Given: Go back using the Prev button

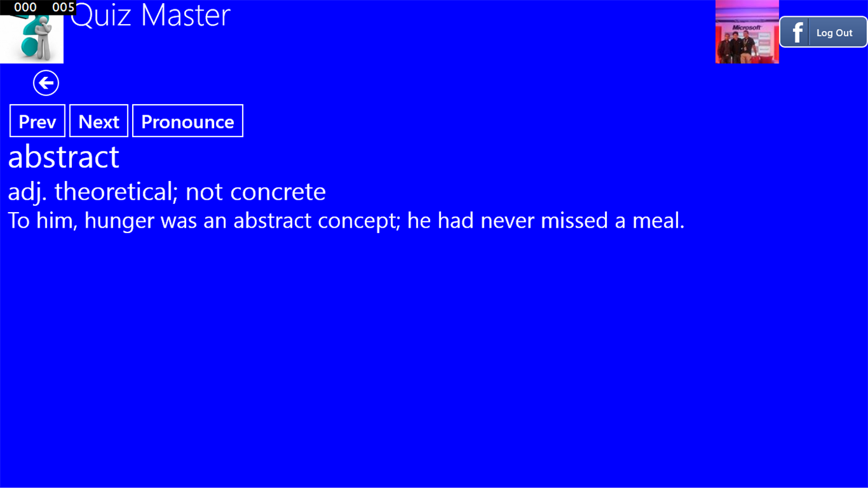Looking at the screenshot, I should pyautogui.click(x=37, y=120).
